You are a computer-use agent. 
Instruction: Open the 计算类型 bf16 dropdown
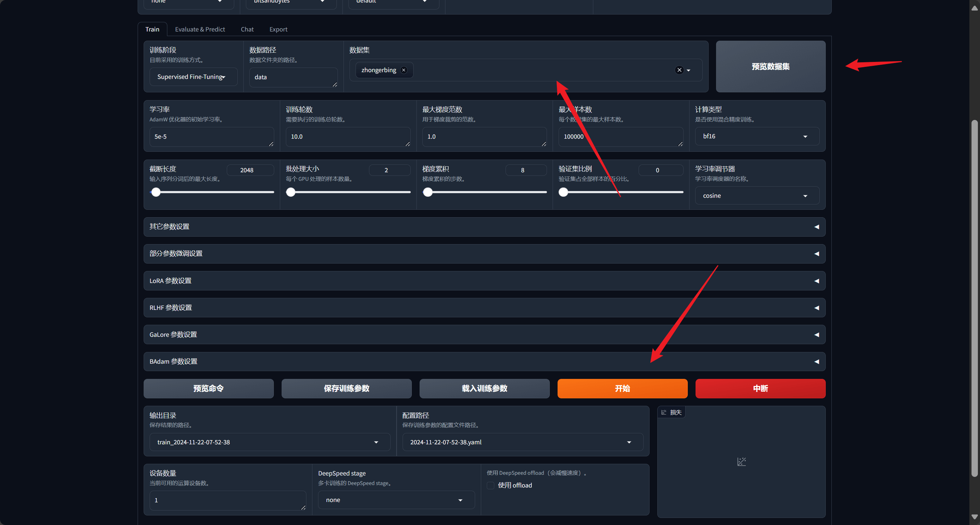(756, 136)
